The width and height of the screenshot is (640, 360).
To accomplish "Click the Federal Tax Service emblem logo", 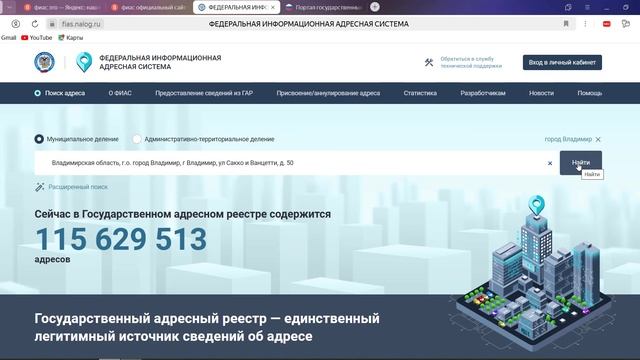I will 44,62.
